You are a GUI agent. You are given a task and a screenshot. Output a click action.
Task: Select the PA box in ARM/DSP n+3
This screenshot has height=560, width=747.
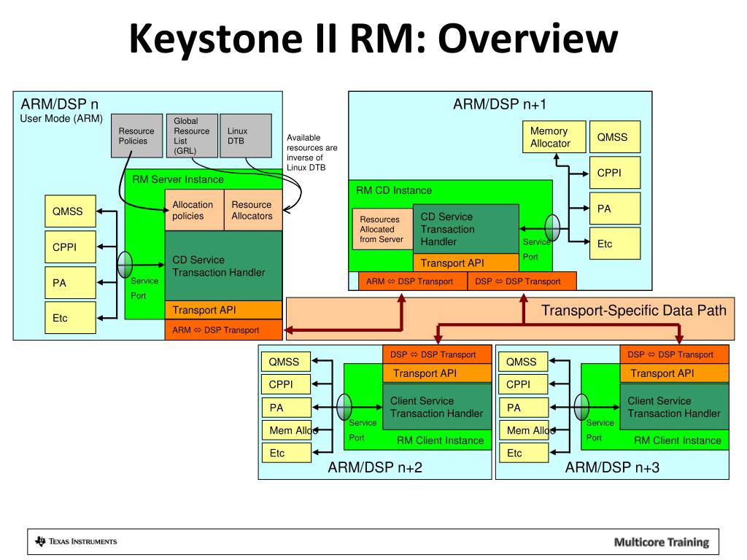tap(524, 408)
